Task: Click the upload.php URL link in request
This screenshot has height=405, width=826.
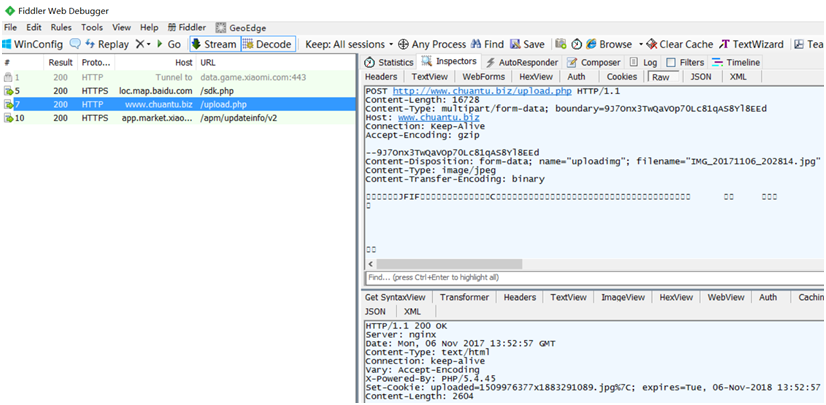Action: click(483, 91)
